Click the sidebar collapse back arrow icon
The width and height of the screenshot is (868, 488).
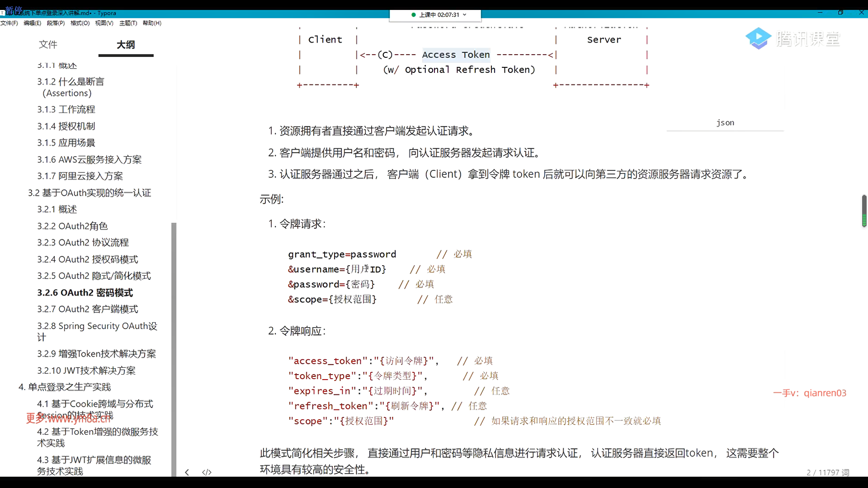coord(187,472)
